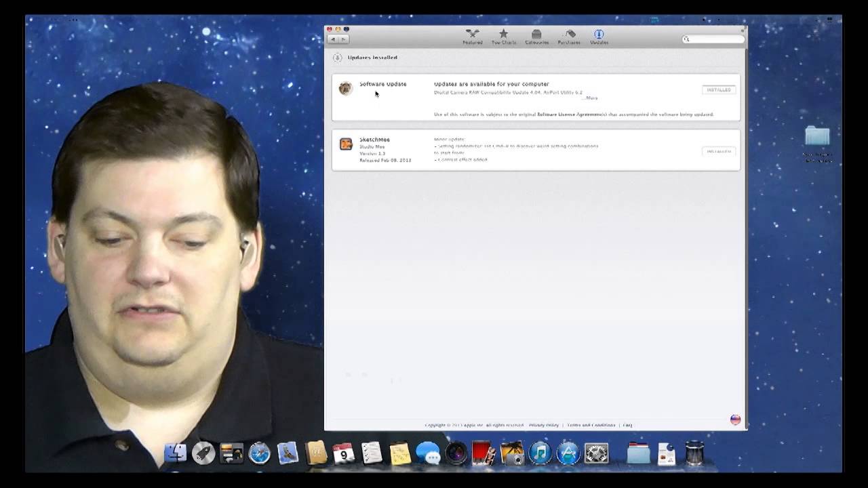Click inside the App Store search field
This screenshot has width=868, height=488.
click(713, 39)
